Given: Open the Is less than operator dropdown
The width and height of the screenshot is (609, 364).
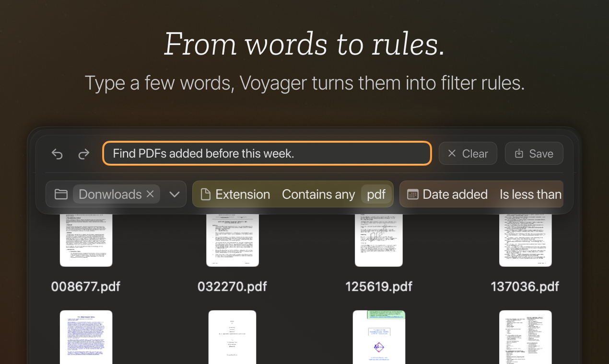Looking at the screenshot, I should pyautogui.click(x=530, y=194).
